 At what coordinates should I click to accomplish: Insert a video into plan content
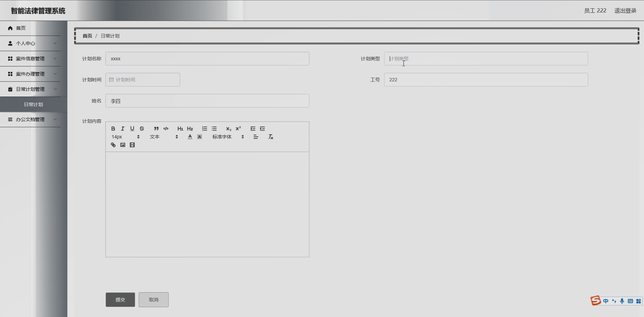[x=132, y=145]
